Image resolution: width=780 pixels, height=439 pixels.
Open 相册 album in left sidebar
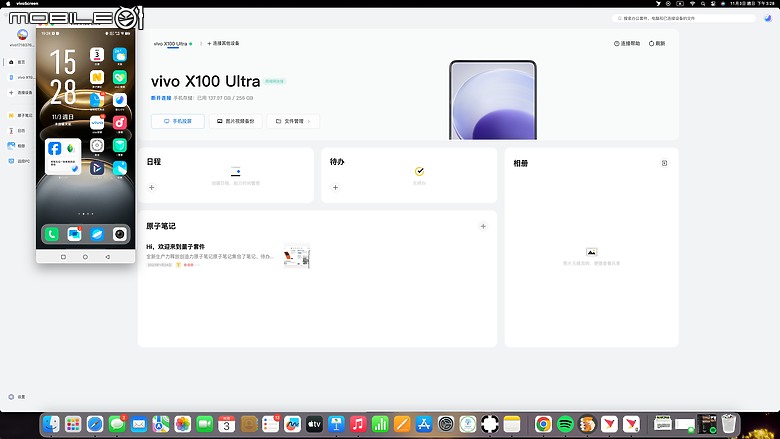tap(17, 146)
